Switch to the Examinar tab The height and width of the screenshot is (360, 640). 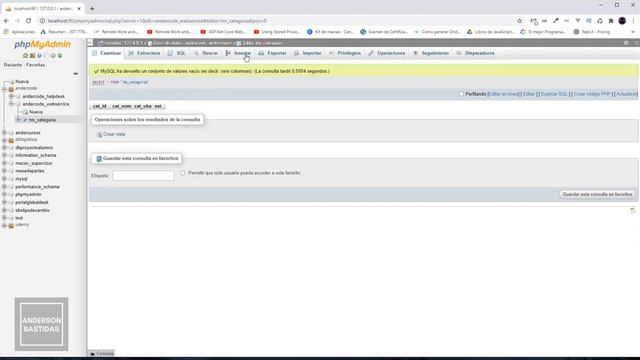(x=107, y=53)
